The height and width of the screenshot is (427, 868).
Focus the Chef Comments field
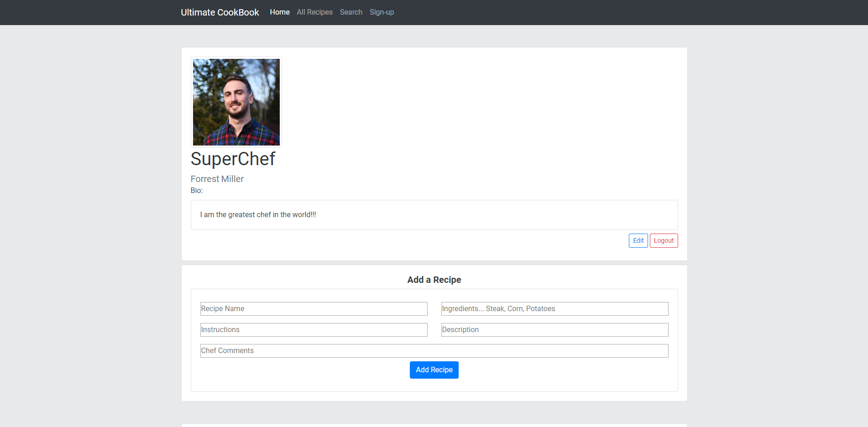tap(434, 351)
